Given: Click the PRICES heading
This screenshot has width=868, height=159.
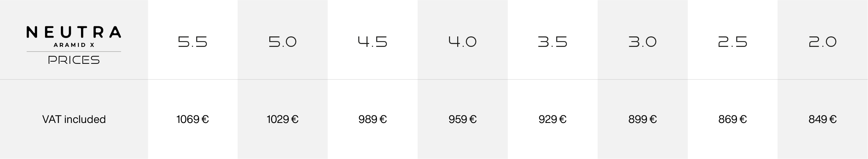Looking at the screenshot, I should (x=74, y=60).
